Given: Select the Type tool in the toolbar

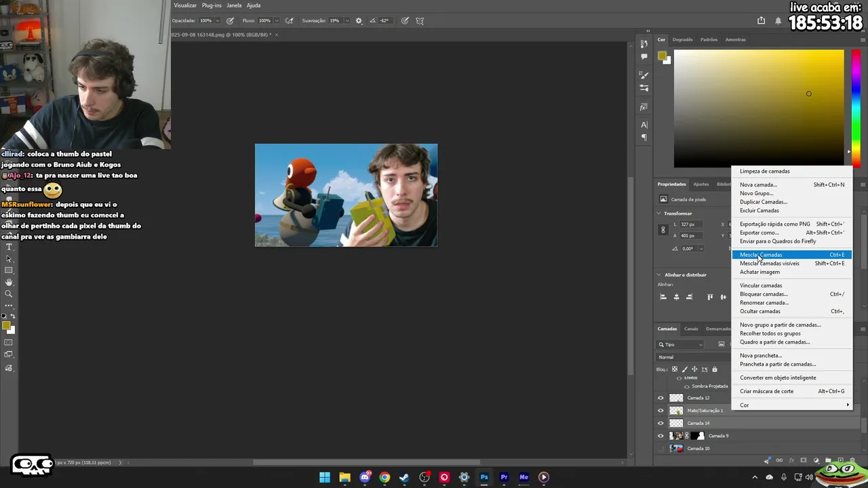Looking at the screenshot, I should click(x=9, y=247).
